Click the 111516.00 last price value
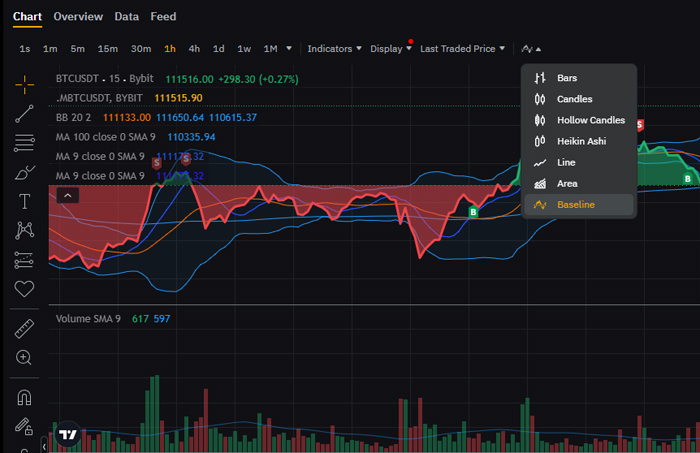700x453 pixels. 189,79
